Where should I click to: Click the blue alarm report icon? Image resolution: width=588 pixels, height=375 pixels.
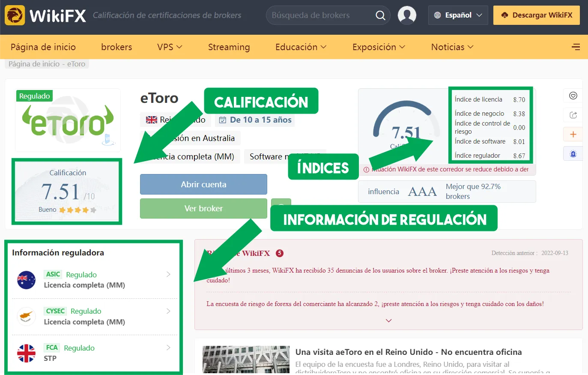tap(573, 153)
